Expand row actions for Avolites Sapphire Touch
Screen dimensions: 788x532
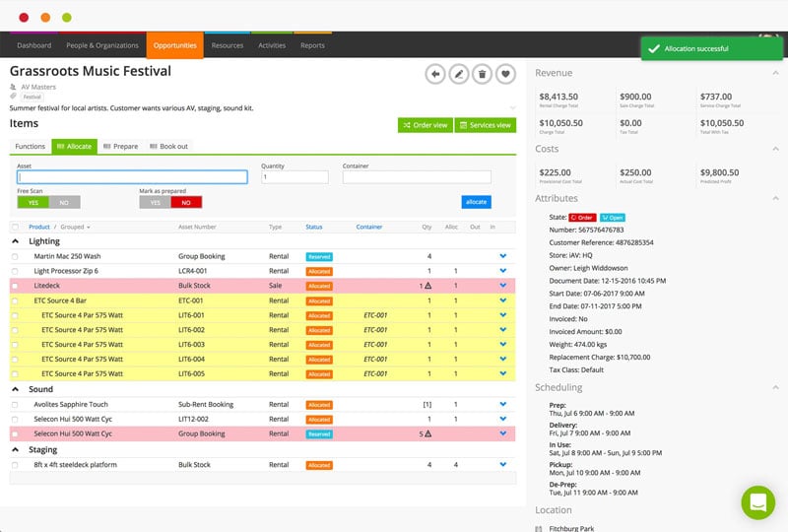point(503,404)
